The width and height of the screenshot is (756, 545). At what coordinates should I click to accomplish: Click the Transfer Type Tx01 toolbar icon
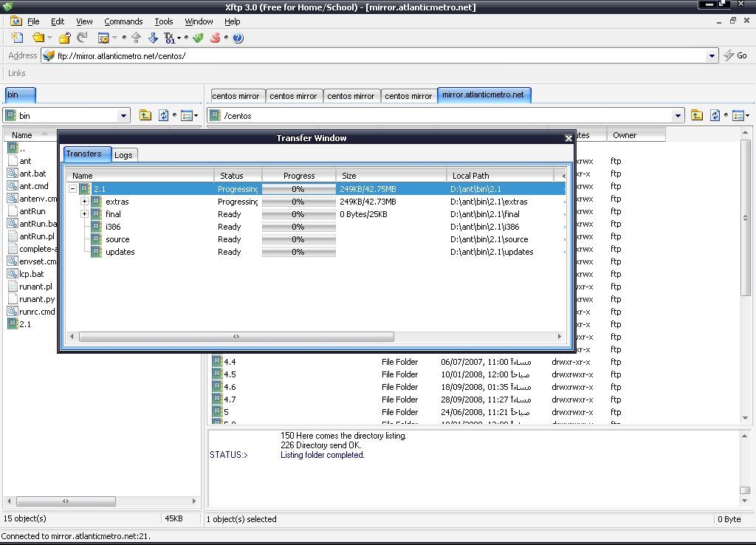pos(168,38)
